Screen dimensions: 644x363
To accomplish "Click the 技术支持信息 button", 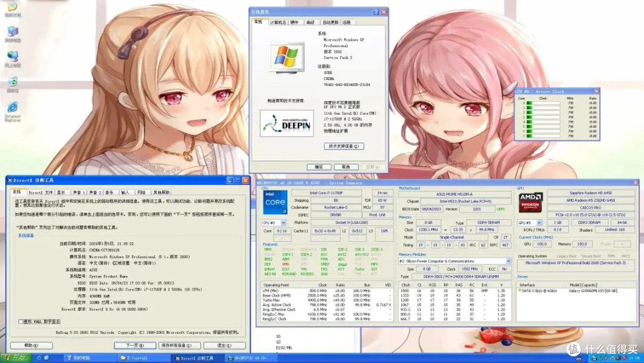I will pos(344,146).
